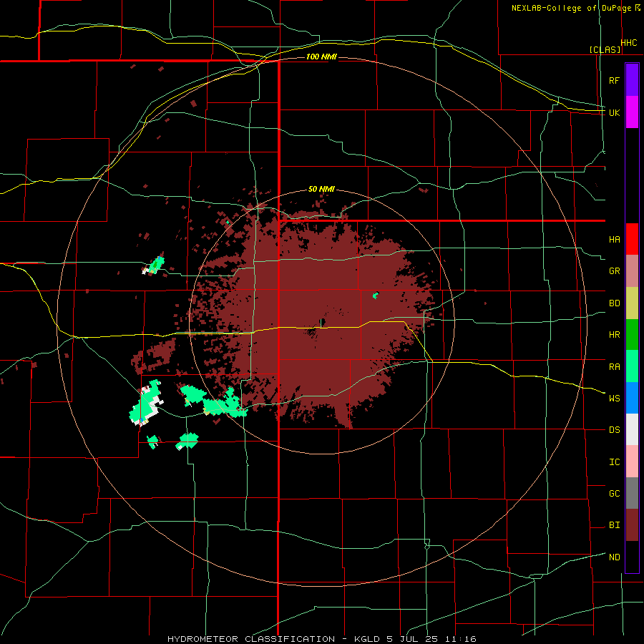Click the HR legend label
The image size is (644, 644).
[x=615, y=335]
